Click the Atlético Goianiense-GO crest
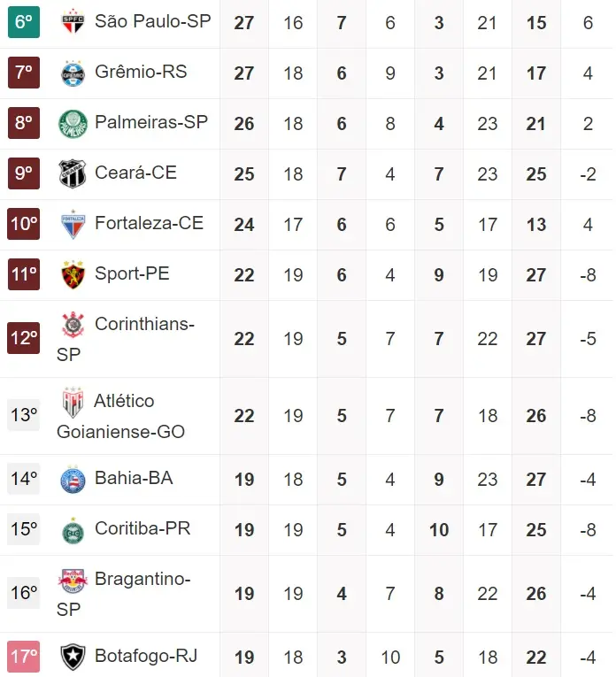Viewport: 616px width, 677px height. [72, 403]
